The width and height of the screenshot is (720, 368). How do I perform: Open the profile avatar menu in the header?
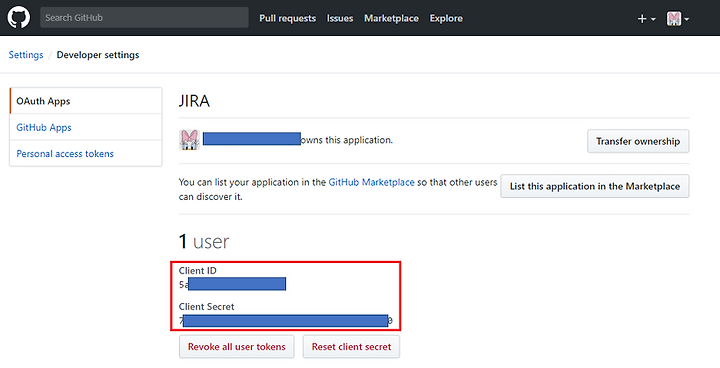pos(678,19)
